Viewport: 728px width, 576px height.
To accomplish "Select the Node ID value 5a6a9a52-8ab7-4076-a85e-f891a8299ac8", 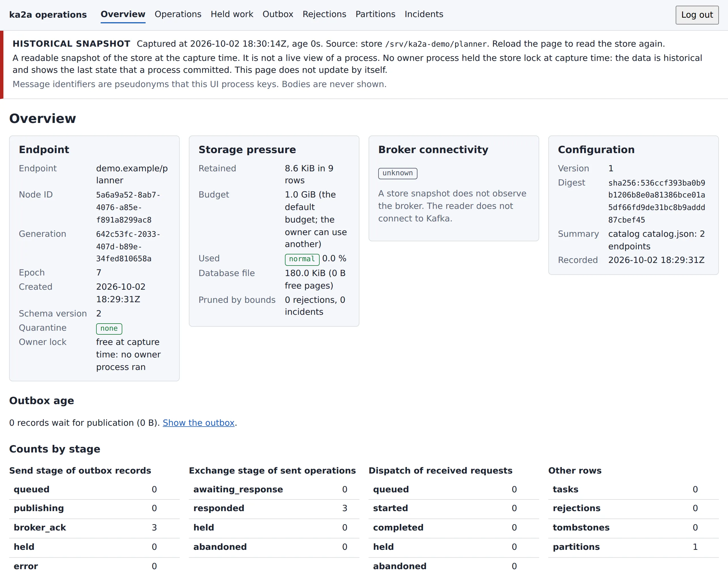I will [128, 207].
